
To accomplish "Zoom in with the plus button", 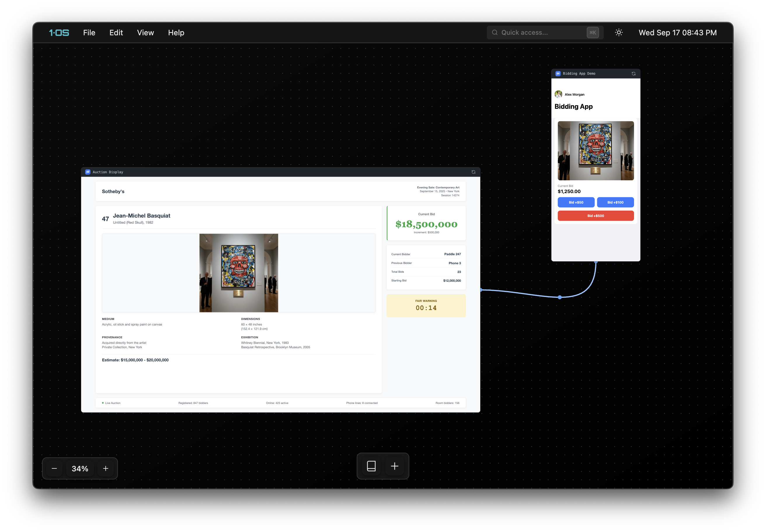I will (105, 469).
